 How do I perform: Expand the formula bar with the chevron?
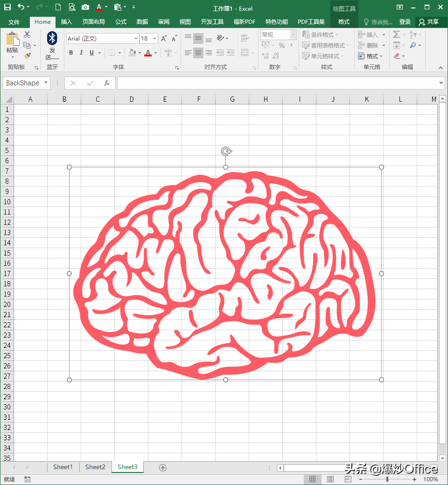click(441, 83)
